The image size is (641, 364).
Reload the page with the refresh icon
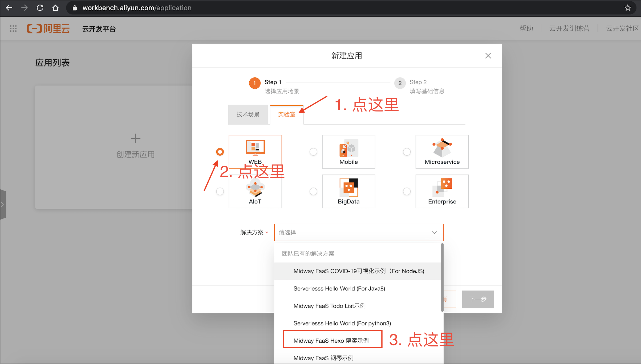click(x=40, y=8)
